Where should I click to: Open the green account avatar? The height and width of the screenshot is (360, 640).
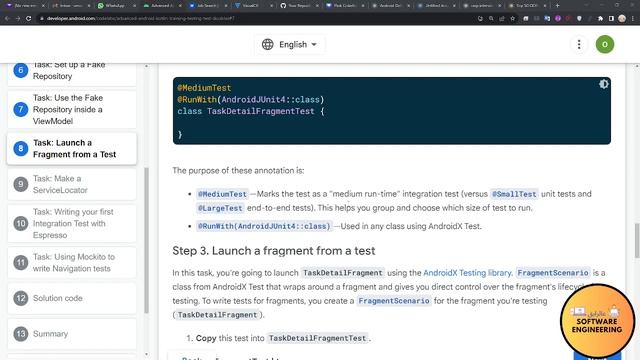(604, 44)
